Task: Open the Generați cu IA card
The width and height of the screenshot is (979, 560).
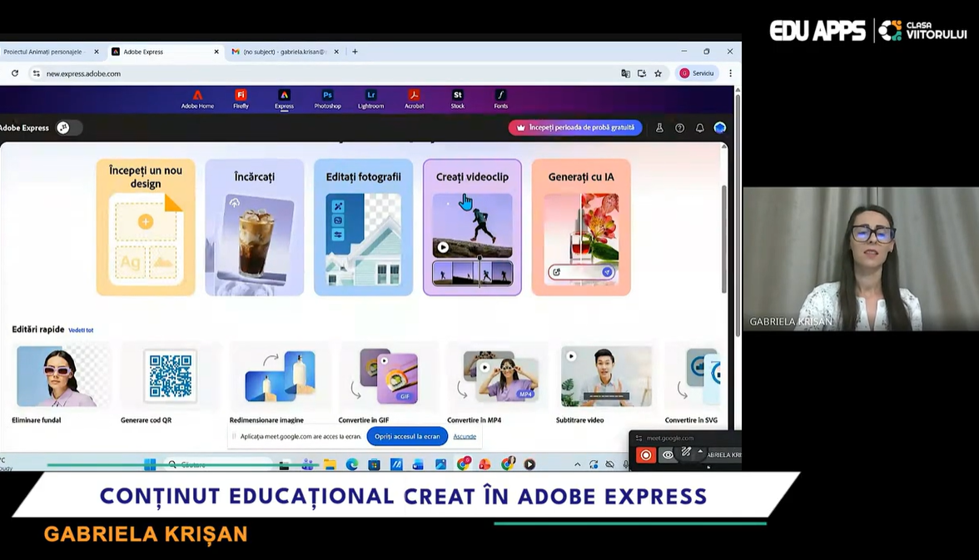Action: coord(581,227)
